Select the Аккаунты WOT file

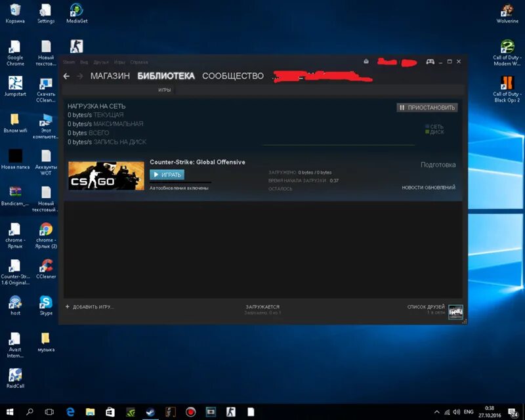[x=46, y=163]
